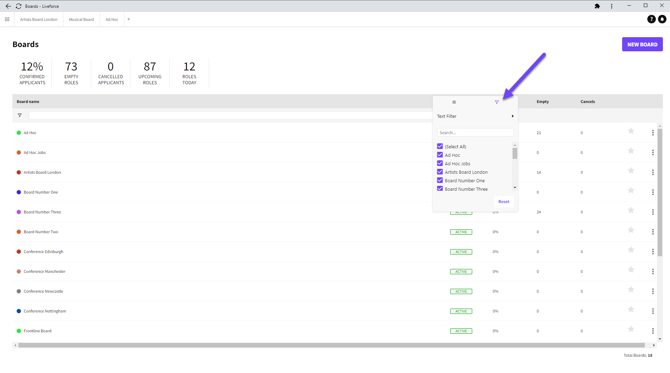Untick Board Number One filter checkbox

tap(440, 180)
